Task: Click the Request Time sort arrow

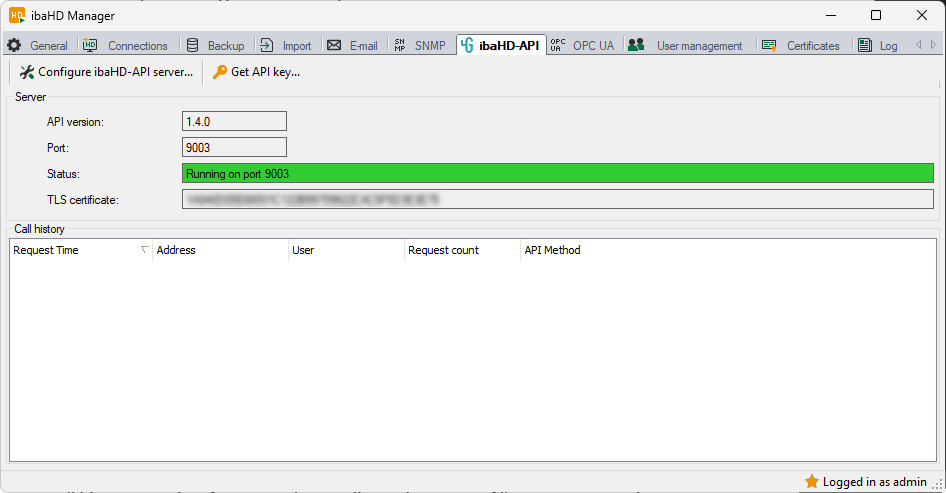Action: click(145, 250)
